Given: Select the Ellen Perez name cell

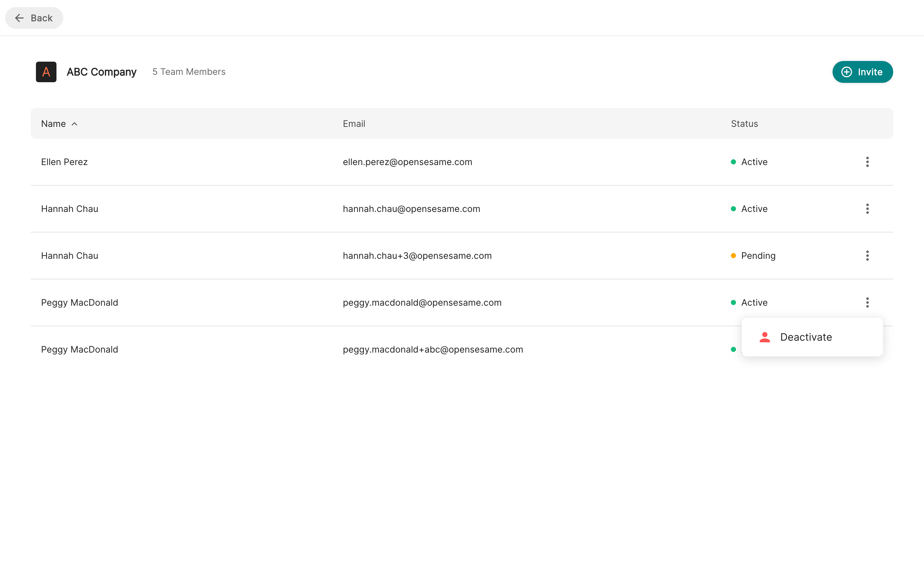Looking at the screenshot, I should pyautogui.click(x=64, y=162).
